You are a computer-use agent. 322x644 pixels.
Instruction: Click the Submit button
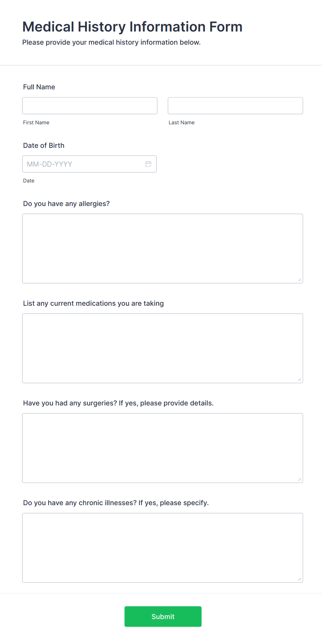(163, 616)
